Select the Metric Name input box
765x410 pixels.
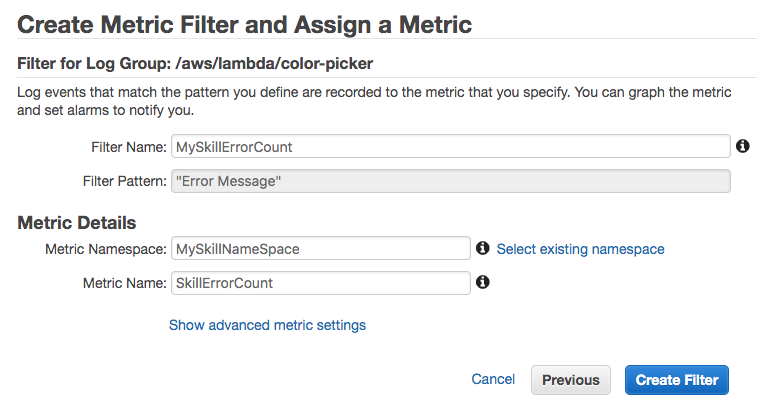coord(320,283)
